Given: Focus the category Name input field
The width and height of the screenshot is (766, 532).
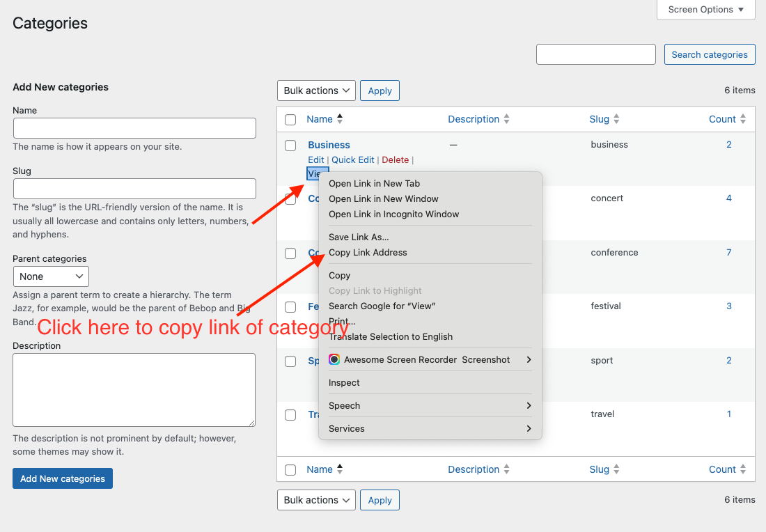Looking at the screenshot, I should [134, 128].
